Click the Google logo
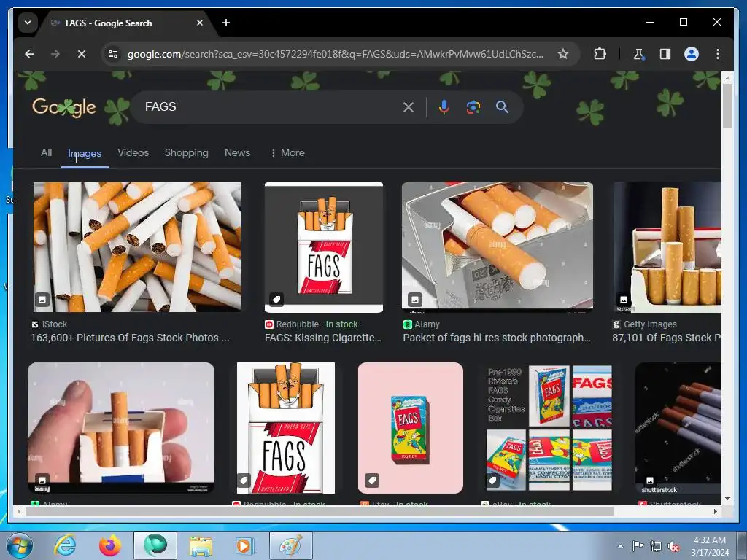The image size is (747, 560). point(64,107)
